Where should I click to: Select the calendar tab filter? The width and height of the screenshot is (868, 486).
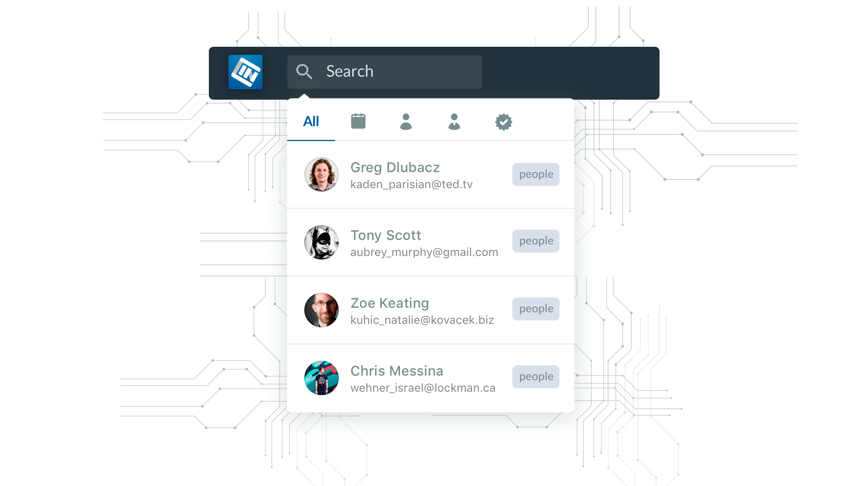tap(358, 121)
